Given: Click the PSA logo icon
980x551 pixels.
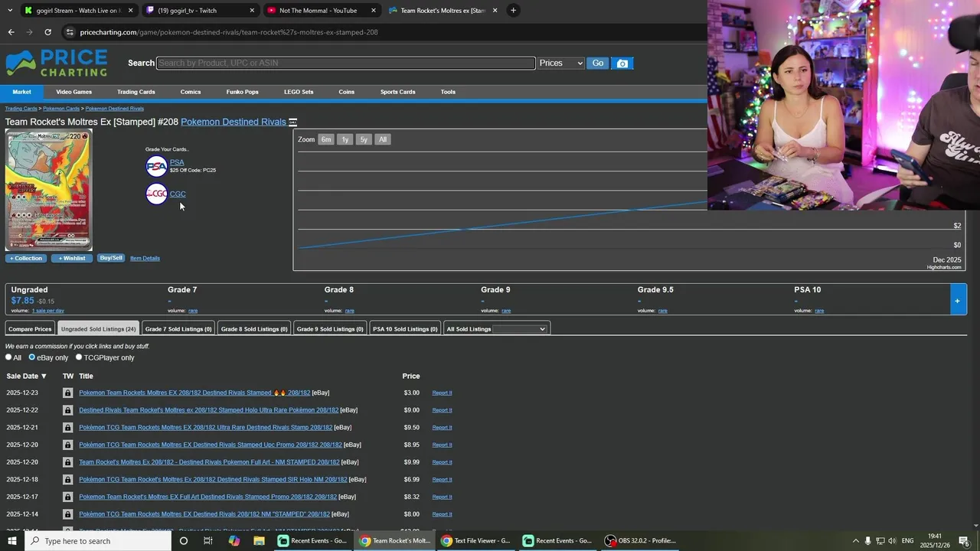Looking at the screenshot, I should pyautogui.click(x=156, y=165).
